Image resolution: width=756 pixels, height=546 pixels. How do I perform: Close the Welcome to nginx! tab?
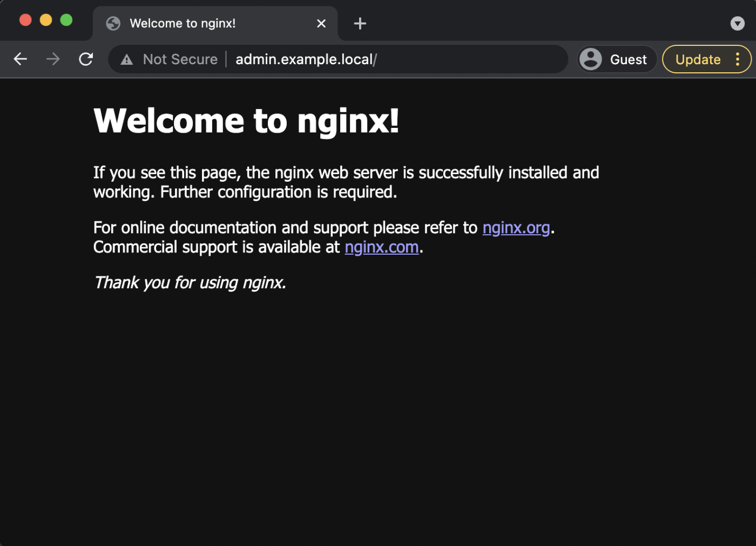(x=321, y=23)
